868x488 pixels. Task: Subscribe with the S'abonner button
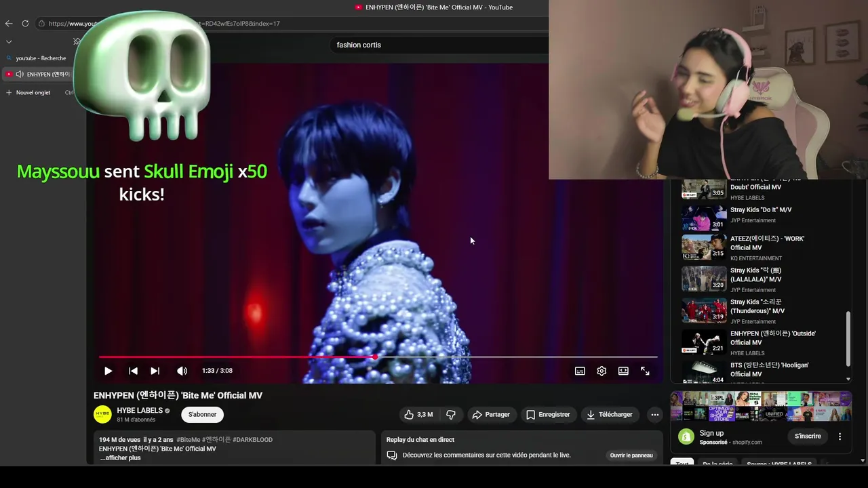coord(202,414)
